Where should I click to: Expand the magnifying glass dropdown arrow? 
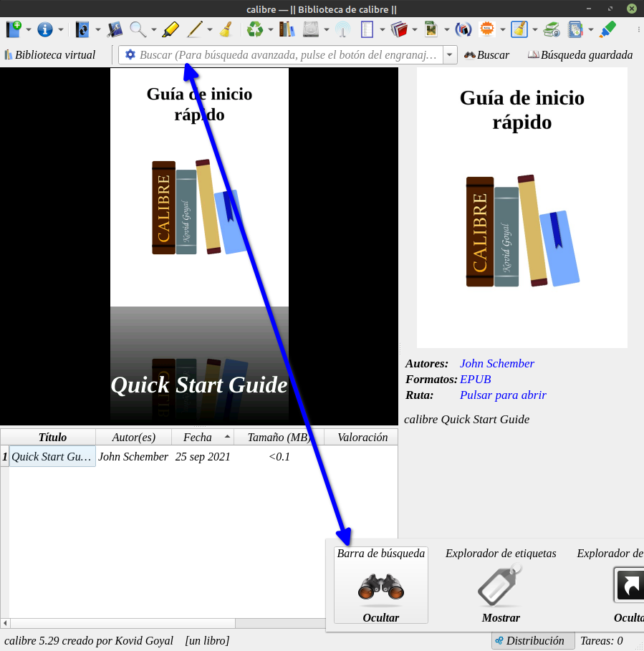pyautogui.click(x=153, y=29)
